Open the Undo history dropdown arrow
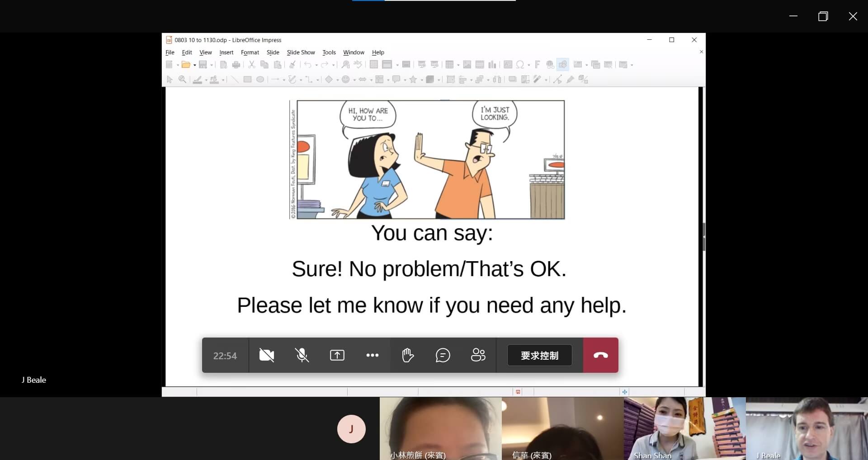Viewport: 868px width, 460px height. [x=316, y=65]
